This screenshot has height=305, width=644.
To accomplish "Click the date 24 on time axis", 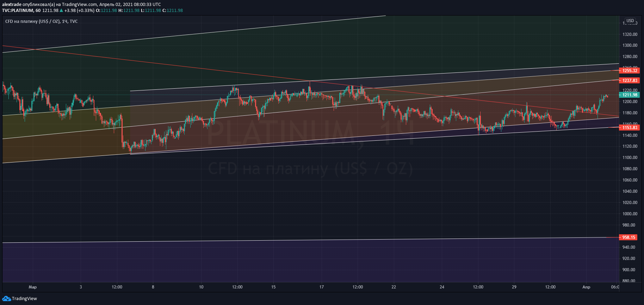I will 442,287.
